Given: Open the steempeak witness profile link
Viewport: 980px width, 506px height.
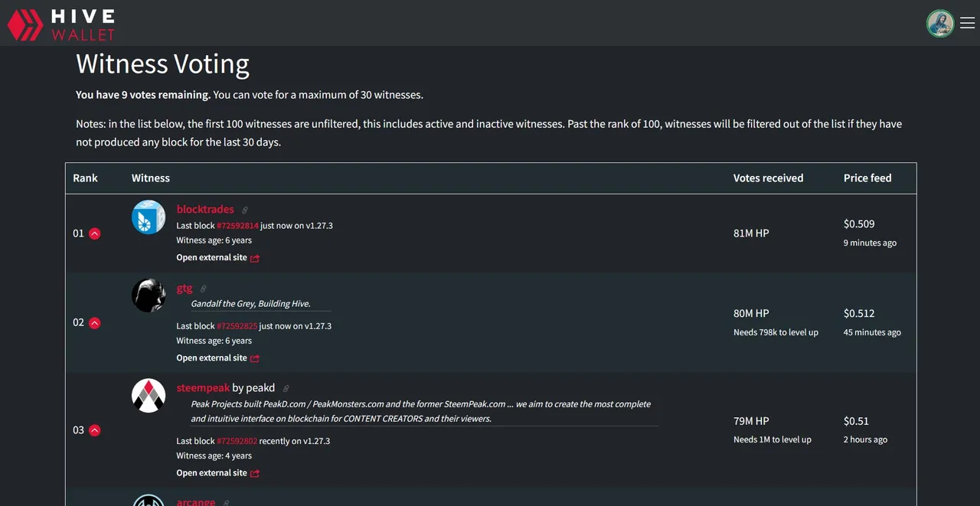Looking at the screenshot, I should coord(203,388).
